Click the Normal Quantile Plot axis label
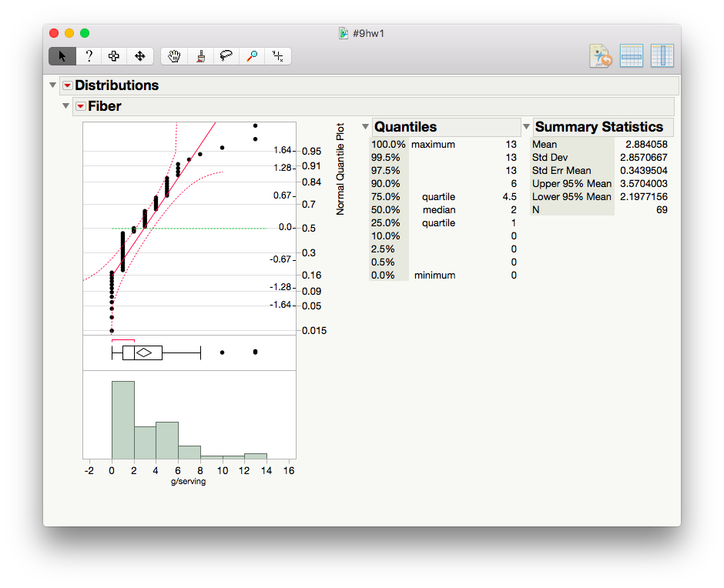 coord(340,169)
